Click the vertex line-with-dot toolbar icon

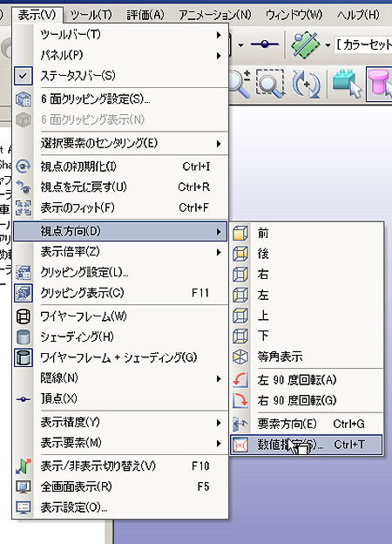(265, 44)
